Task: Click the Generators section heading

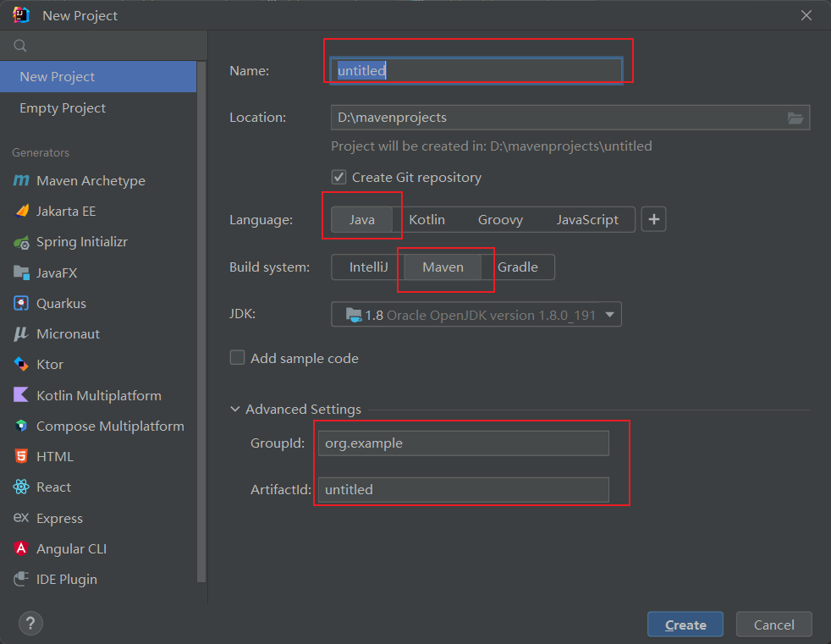Action: coord(41,152)
